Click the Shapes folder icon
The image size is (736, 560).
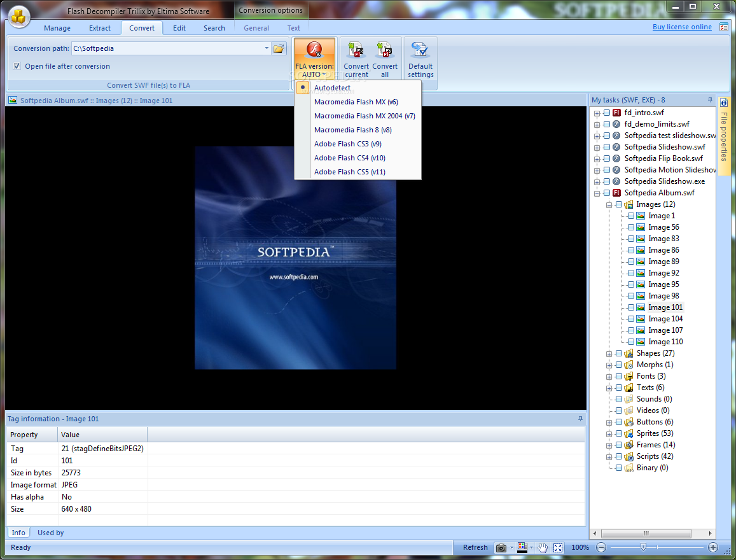tap(628, 353)
